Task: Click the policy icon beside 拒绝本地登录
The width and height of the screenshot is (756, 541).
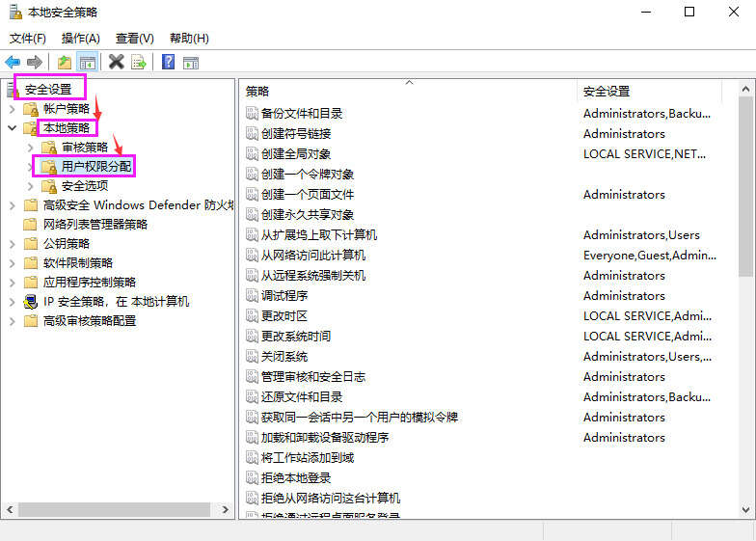Action: (252, 478)
